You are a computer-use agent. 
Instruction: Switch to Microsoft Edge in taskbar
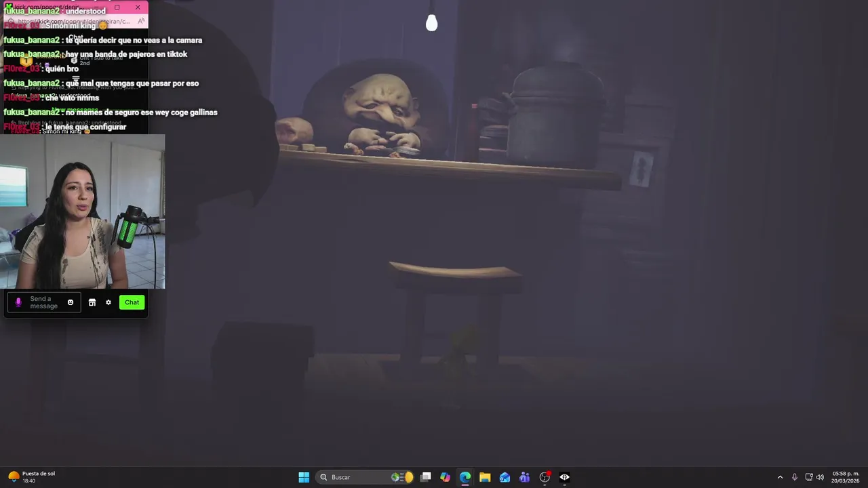coord(465,477)
